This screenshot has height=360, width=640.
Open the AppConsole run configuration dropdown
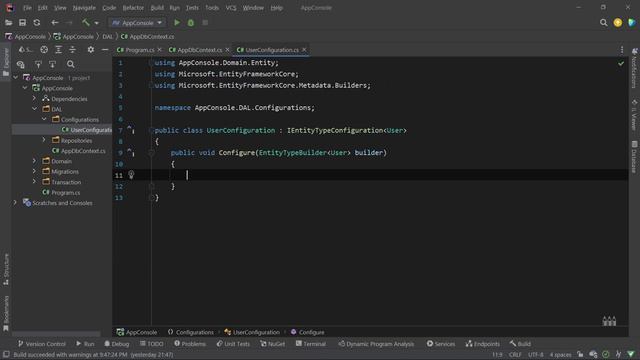[137, 23]
